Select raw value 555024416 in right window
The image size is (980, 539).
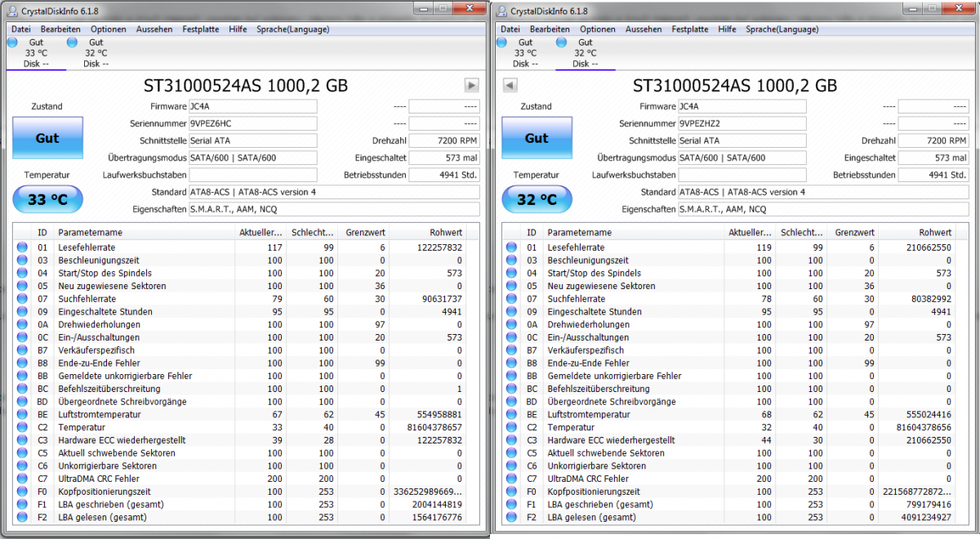[x=928, y=414]
